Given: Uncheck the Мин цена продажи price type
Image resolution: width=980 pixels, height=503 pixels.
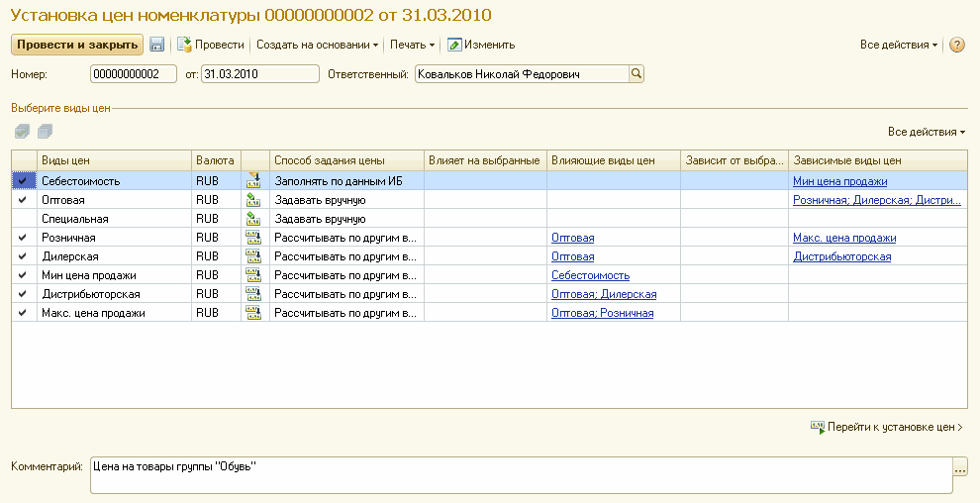Looking at the screenshot, I should (23, 275).
